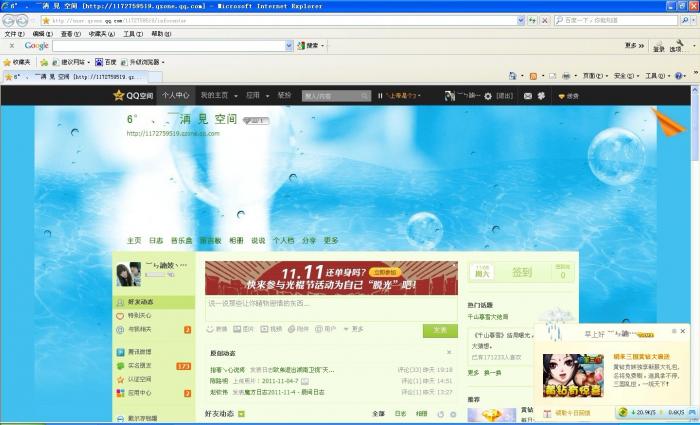
Task: Click the profile avatar photo in the sidebar
Action: 129,274
